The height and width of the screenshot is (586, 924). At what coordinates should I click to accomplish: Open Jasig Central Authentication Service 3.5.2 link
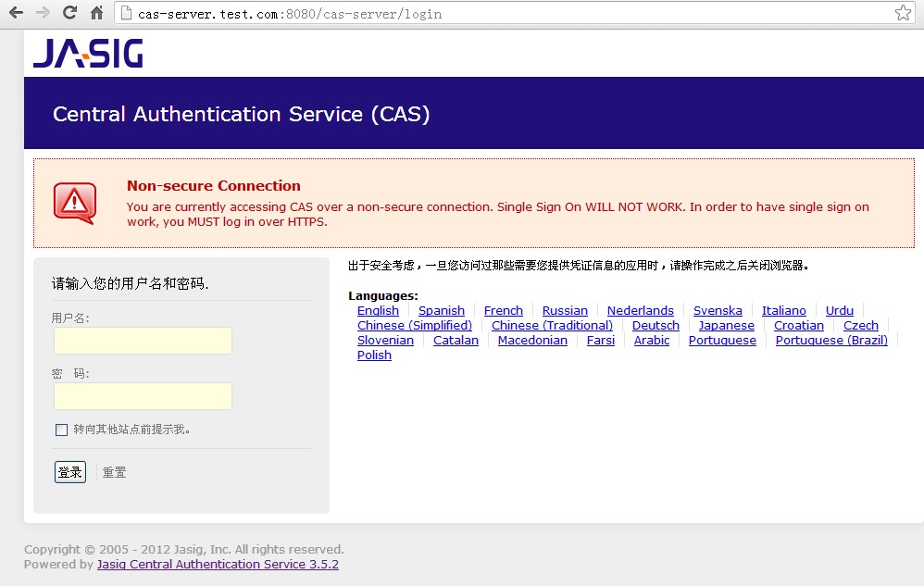click(218, 564)
